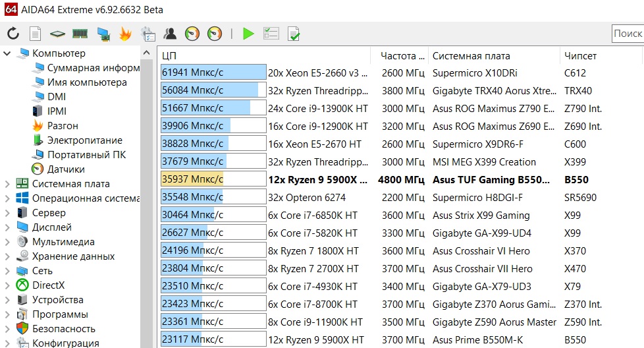Expand the DirectX tree node

point(7,285)
